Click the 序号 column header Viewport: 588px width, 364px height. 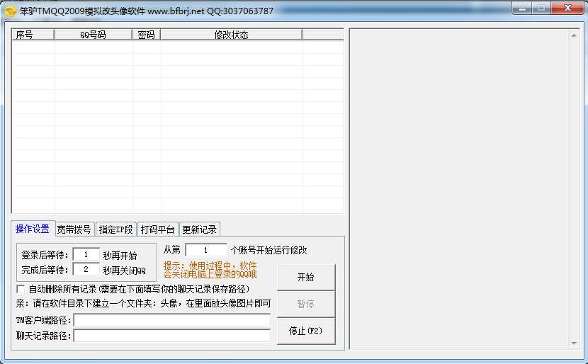(x=33, y=35)
